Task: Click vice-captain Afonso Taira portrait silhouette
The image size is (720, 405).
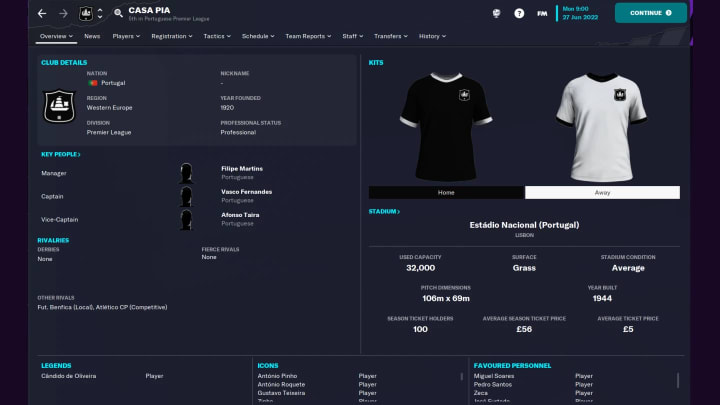Action: pyautogui.click(x=186, y=219)
